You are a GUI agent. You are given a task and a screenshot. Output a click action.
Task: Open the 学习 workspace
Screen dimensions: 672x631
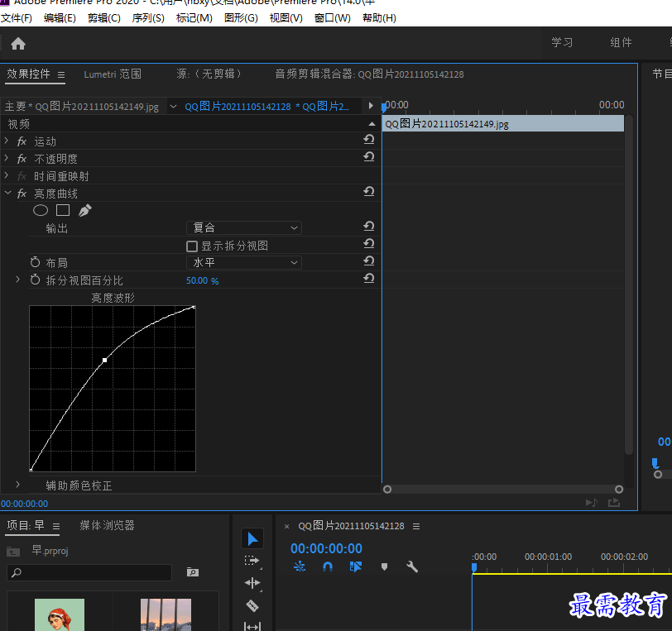pyautogui.click(x=562, y=42)
